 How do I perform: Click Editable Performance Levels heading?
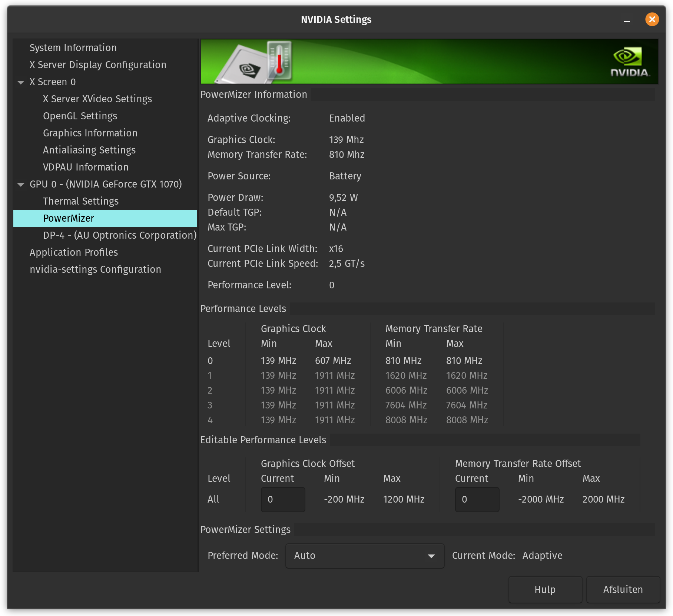click(x=263, y=440)
